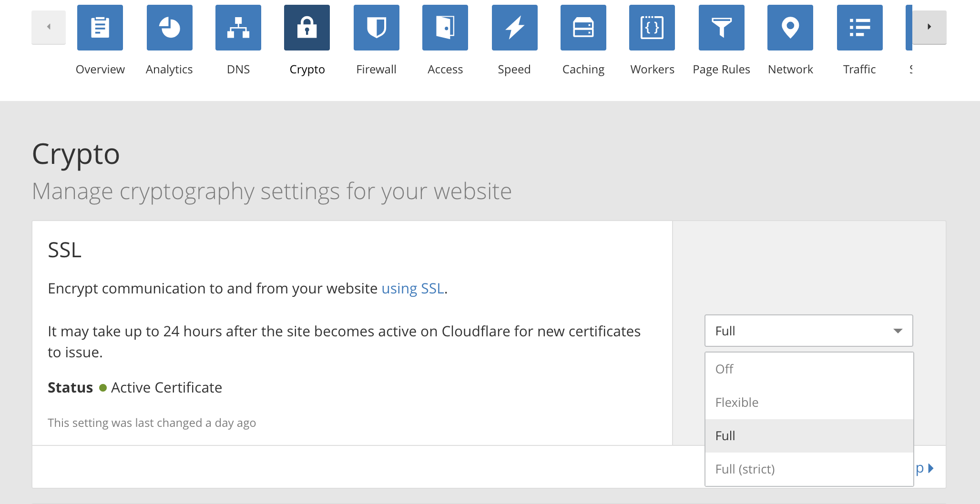Open the Network location pin icon

pyautogui.click(x=790, y=28)
